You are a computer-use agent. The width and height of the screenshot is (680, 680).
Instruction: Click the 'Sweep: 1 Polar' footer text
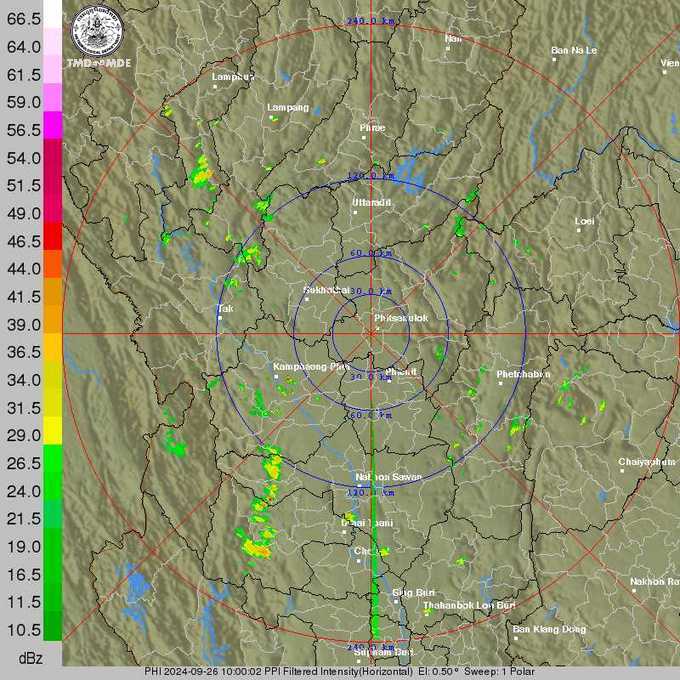pos(499,671)
